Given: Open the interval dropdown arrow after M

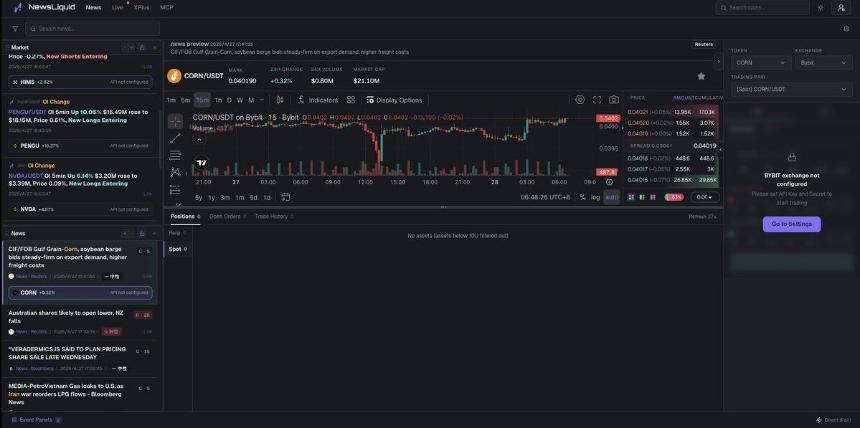Looking at the screenshot, I should click(262, 100).
